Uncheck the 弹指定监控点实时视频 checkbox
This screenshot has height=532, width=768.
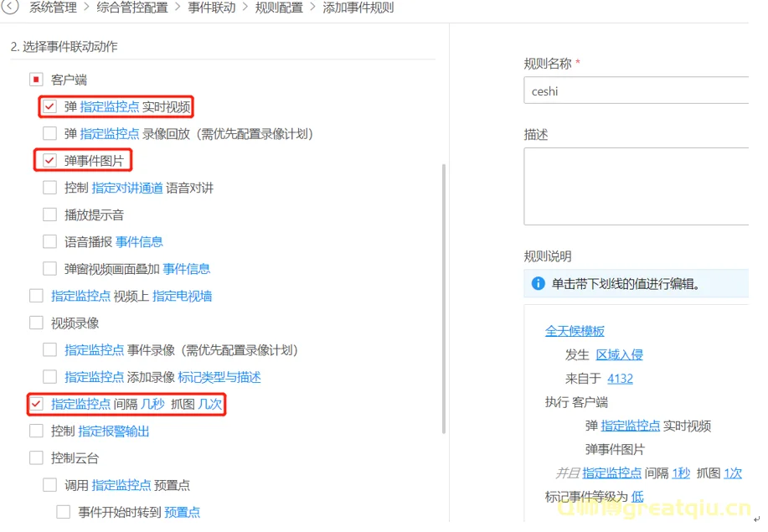[x=50, y=106]
